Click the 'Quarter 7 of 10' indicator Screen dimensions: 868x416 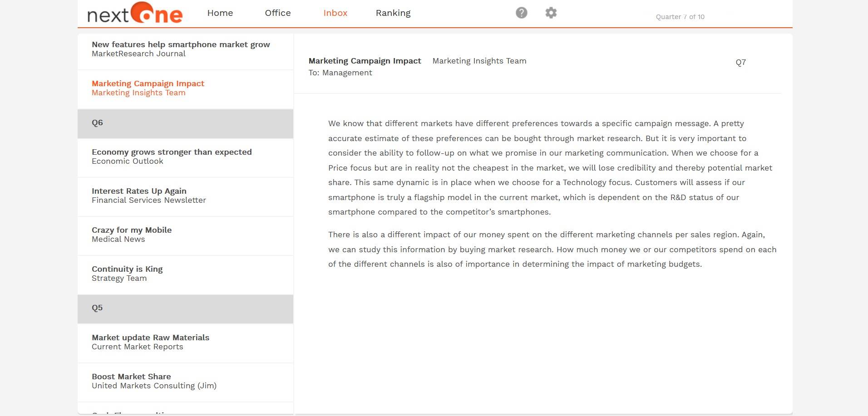coord(680,17)
